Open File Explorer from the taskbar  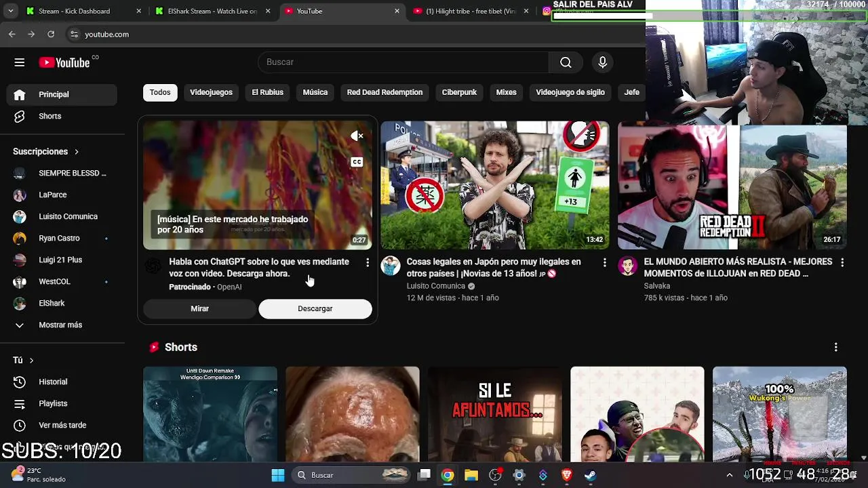471,475
